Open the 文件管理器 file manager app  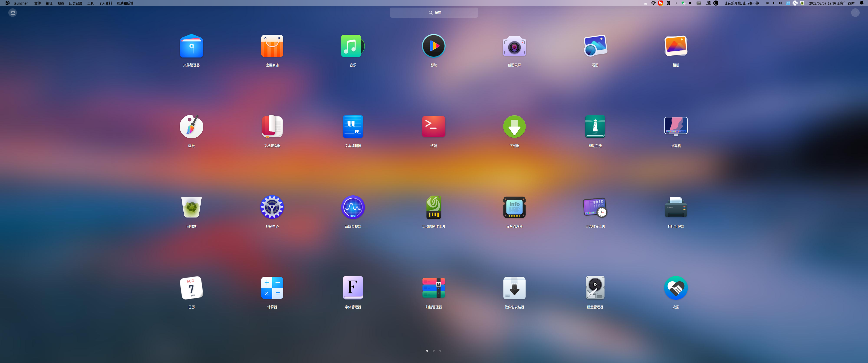click(x=192, y=46)
